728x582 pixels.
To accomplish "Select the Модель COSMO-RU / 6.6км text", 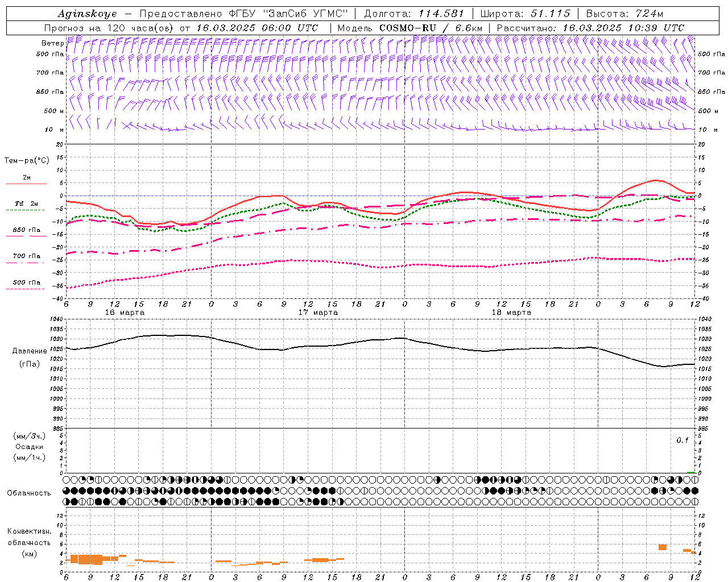I will coord(410,28).
